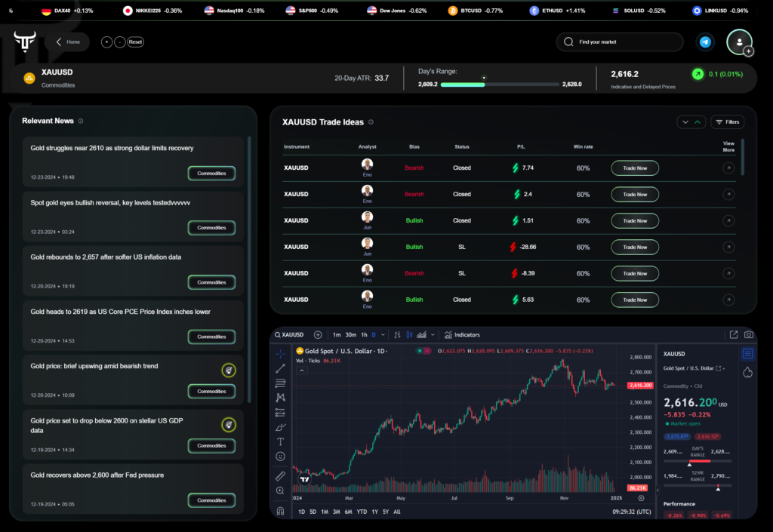Click the Find your market search field

point(619,42)
